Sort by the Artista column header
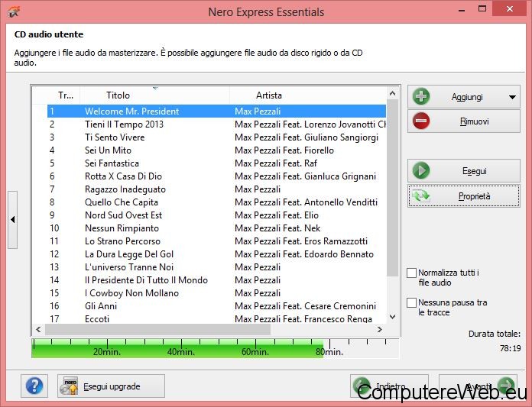The image size is (532, 407). [x=308, y=95]
